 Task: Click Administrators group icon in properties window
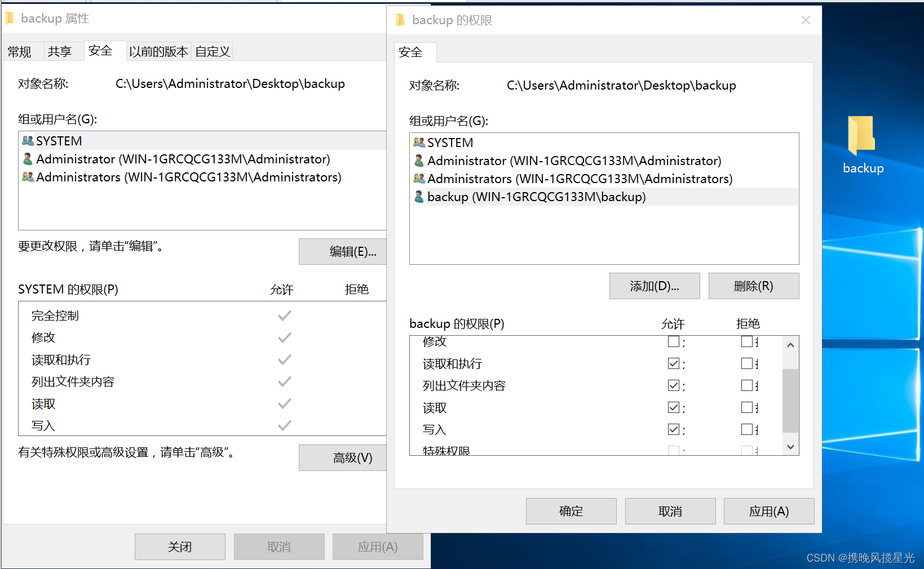pyautogui.click(x=28, y=177)
